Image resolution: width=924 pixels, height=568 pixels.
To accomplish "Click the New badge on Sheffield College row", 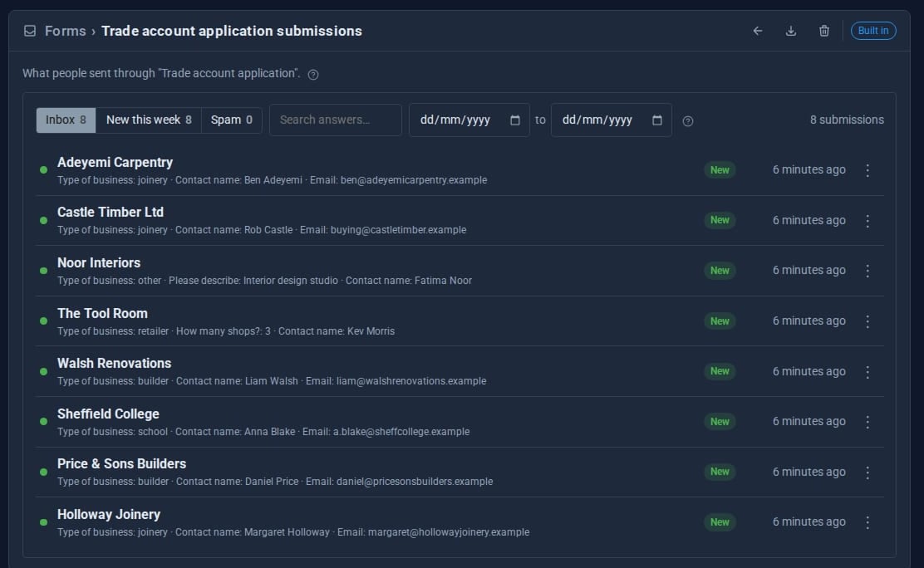I will click(720, 422).
